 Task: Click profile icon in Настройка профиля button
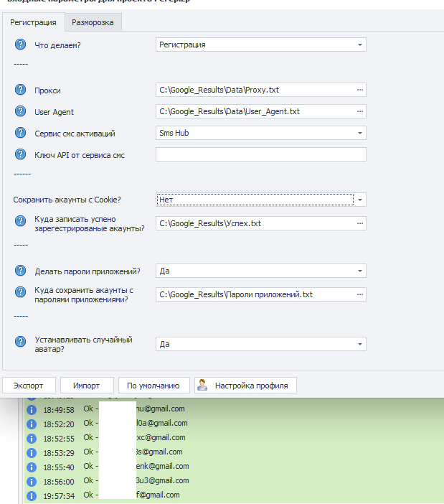[x=202, y=385]
